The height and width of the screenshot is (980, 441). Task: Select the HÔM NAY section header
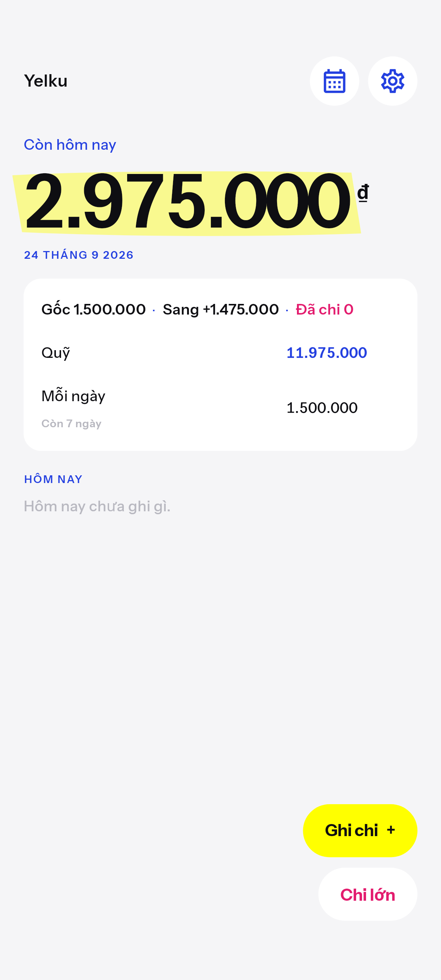[x=53, y=479]
